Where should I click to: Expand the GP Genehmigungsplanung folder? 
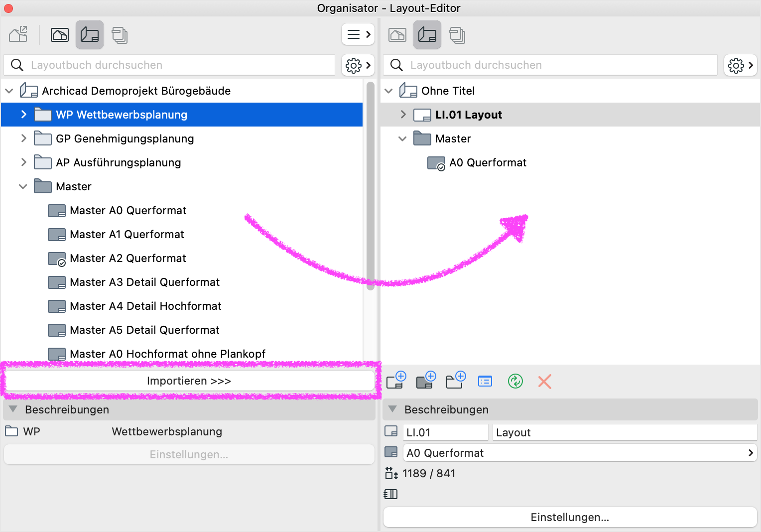pyautogui.click(x=23, y=138)
